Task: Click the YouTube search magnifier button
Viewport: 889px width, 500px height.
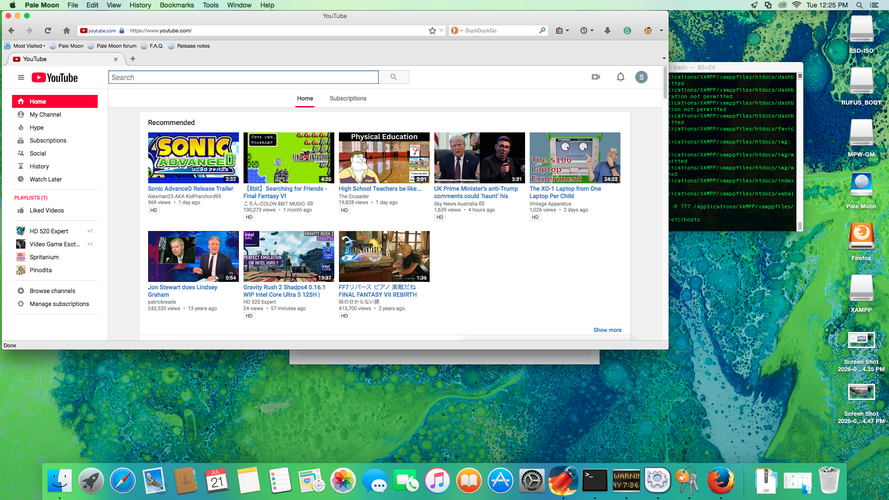Action: [393, 77]
